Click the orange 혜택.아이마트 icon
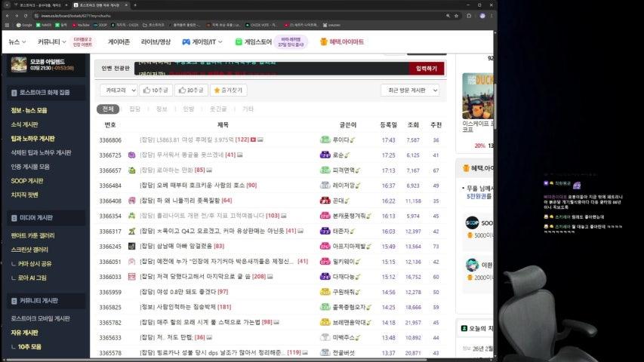This screenshot has width=644, height=362. pyautogui.click(x=324, y=42)
